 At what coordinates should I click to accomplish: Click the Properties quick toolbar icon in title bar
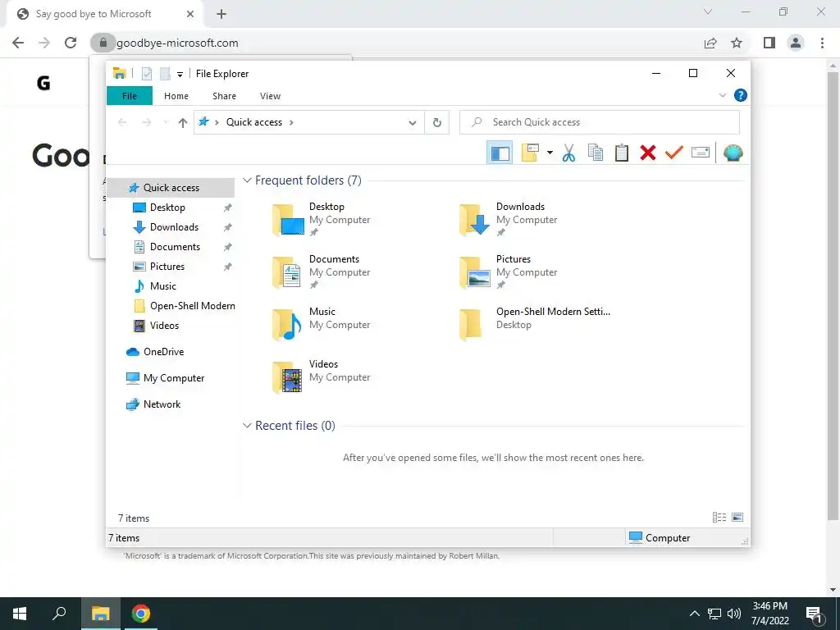point(147,74)
